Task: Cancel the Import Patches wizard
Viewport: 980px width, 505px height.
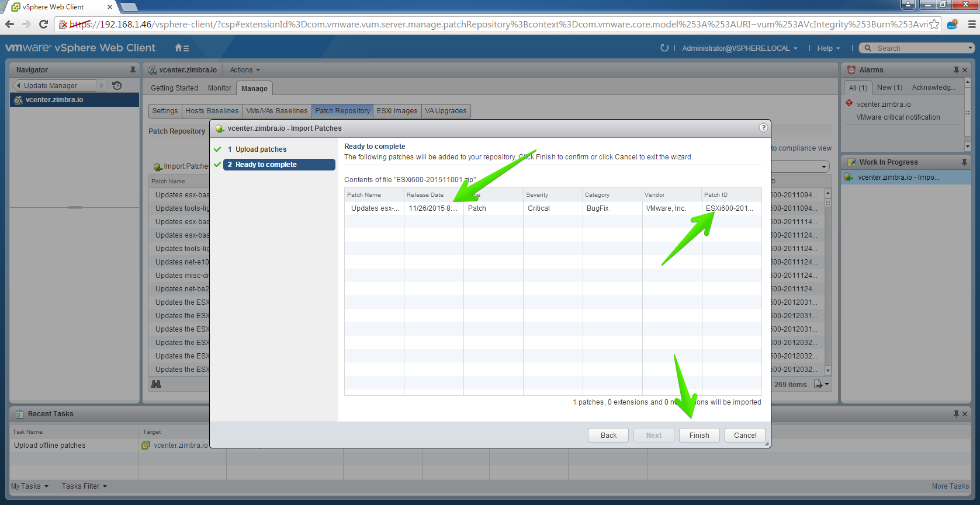Action: pos(745,436)
